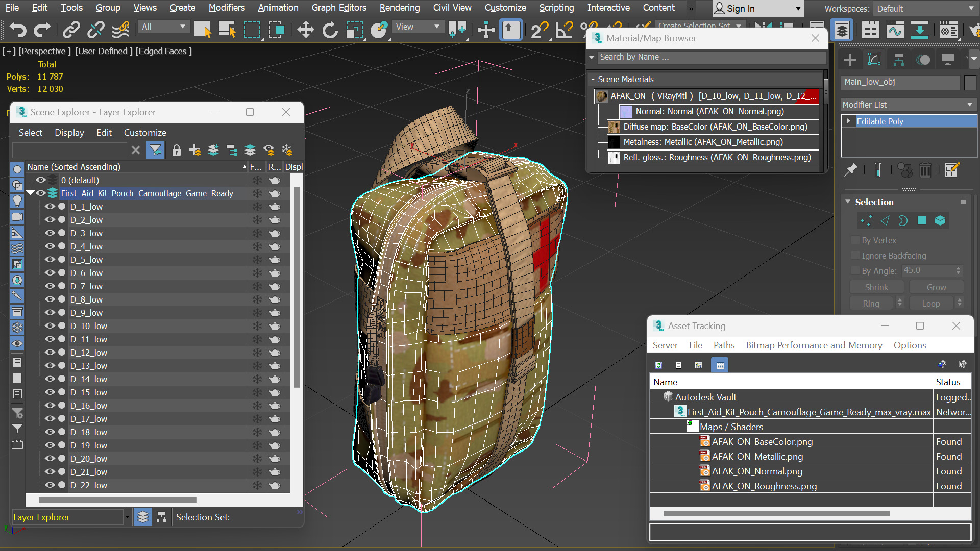Click the Loop button in Selection
The width and height of the screenshot is (980, 551).
click(930, 304)
